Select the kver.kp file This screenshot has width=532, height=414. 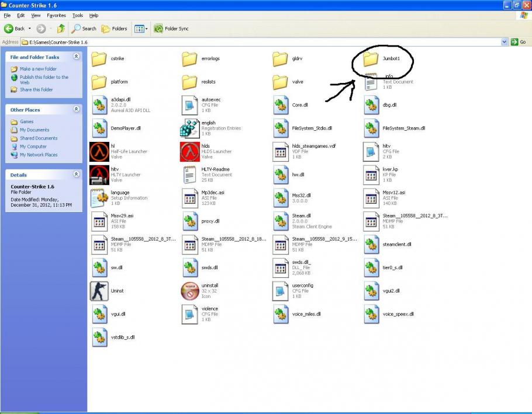[x=371, y=175]
